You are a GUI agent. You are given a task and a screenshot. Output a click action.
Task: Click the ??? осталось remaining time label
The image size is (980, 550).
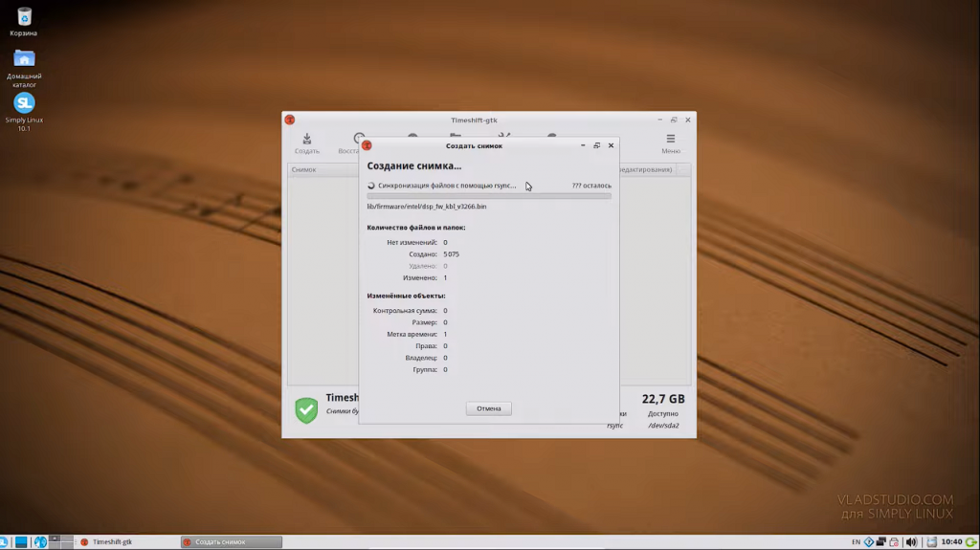[x=591, y=186]
